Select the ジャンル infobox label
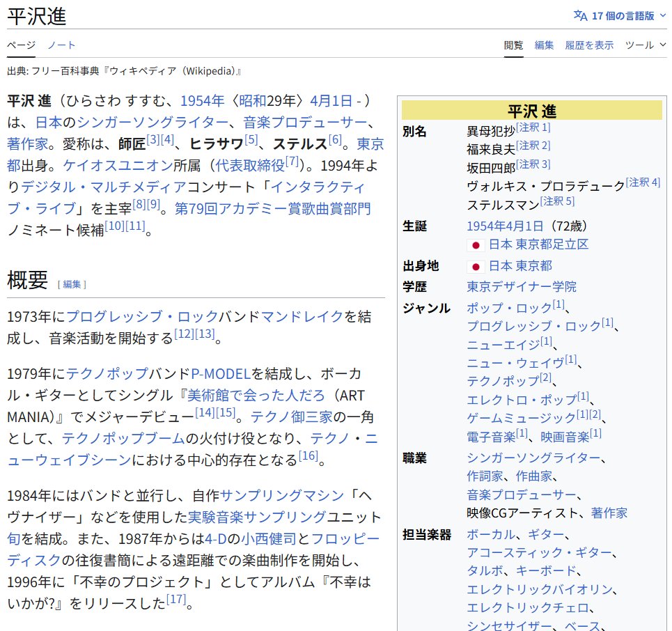 (x=426, y=308)
